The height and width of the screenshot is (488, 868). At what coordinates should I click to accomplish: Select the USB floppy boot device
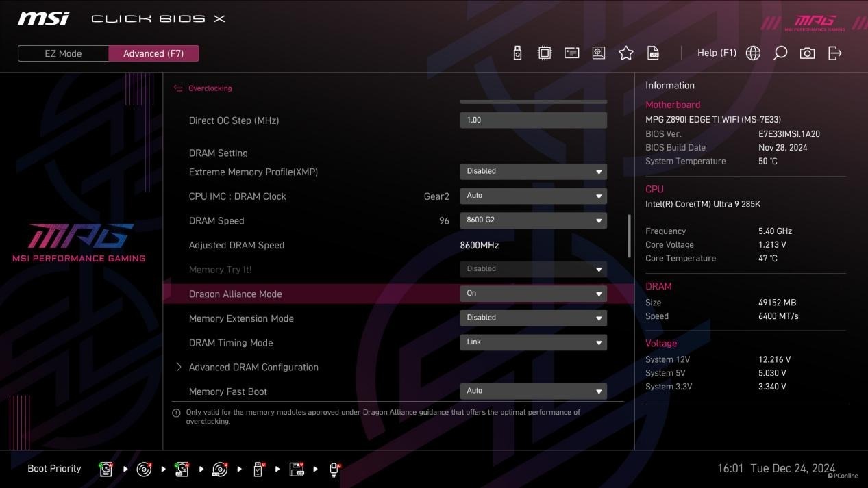click(x=297, y=469)
